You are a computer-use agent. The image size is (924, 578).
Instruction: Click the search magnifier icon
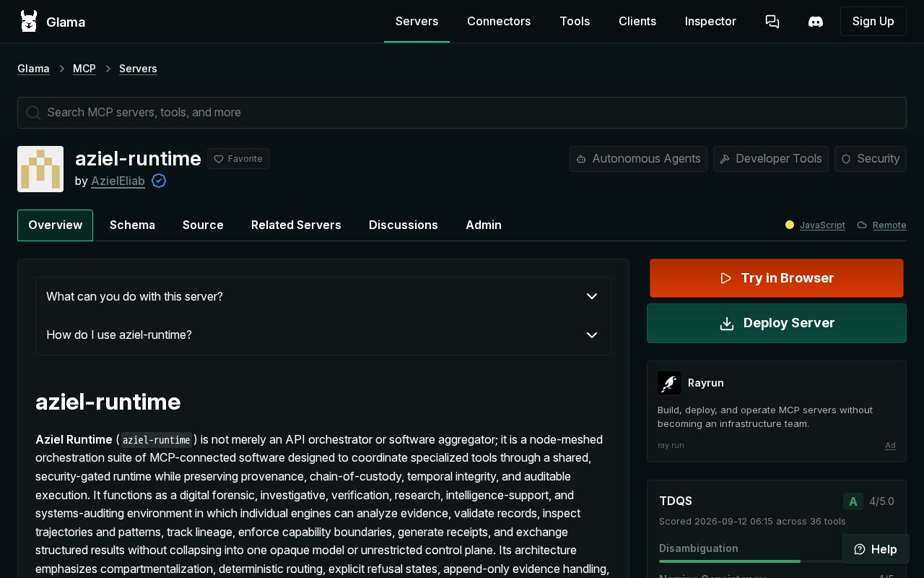[x=33, y=113]
